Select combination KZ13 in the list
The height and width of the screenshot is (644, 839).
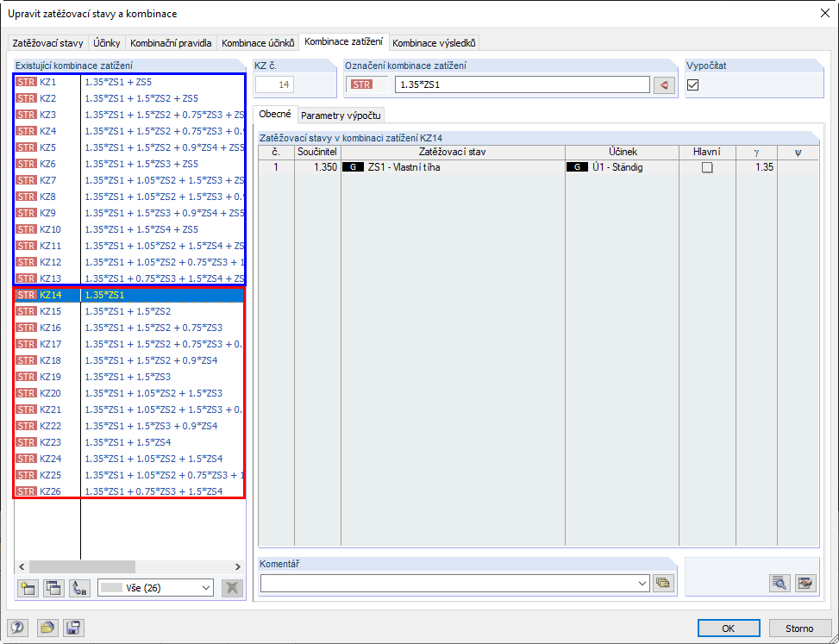point(129,278)
